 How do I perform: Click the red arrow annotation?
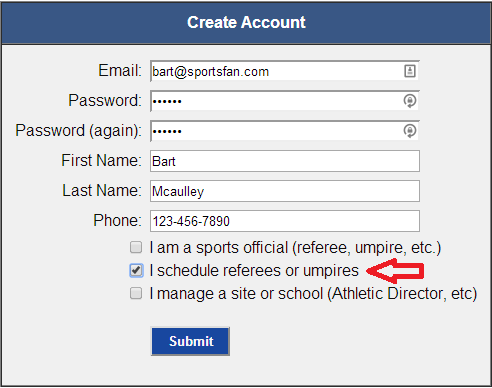click(x=395, y=271)
